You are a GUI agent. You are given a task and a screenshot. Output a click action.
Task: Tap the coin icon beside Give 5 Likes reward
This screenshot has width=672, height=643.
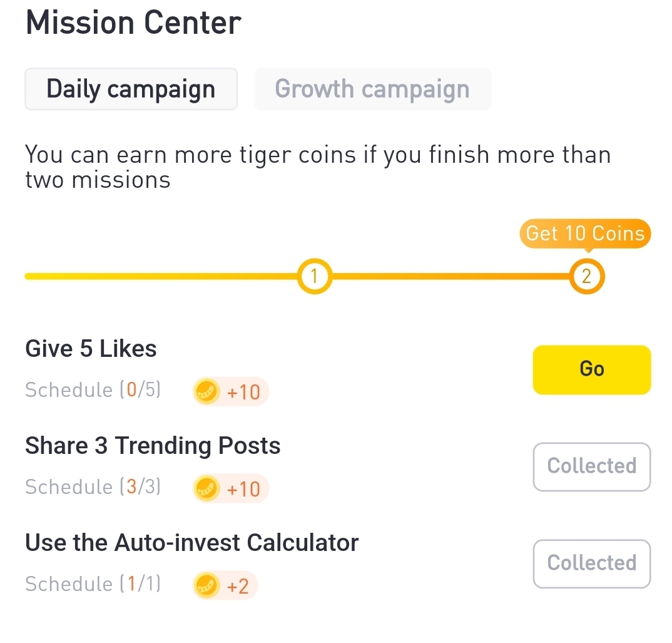(x=207, y=392)
